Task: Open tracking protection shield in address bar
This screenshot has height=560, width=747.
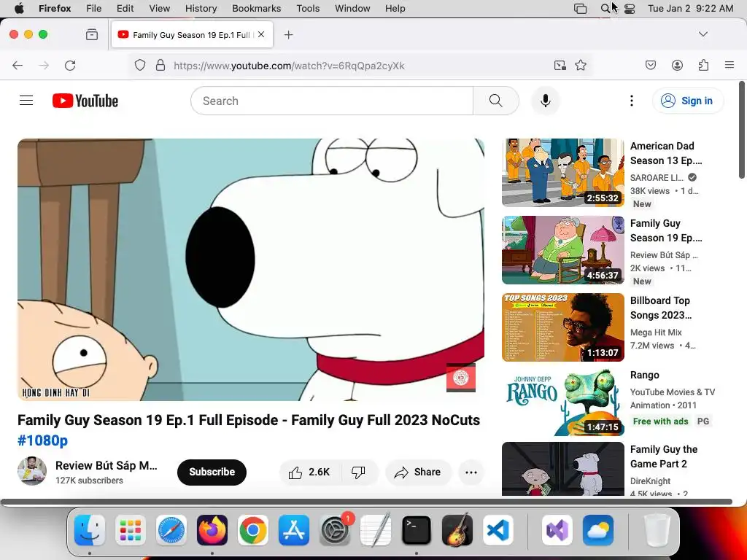Action: pyautogui.click(x=139, y=65)
